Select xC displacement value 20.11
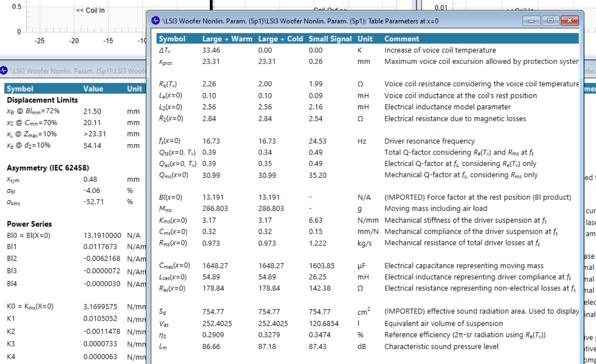 click(x=92, y=123)
